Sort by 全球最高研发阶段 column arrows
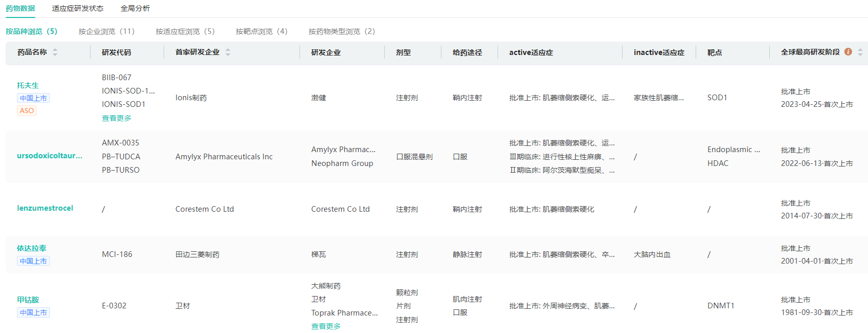Image resolution: width=868 pixels, height=333 pixels. (860, 52)
